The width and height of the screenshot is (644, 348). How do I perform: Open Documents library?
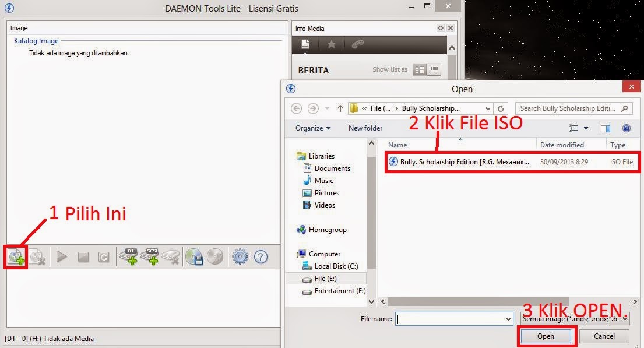332,168
